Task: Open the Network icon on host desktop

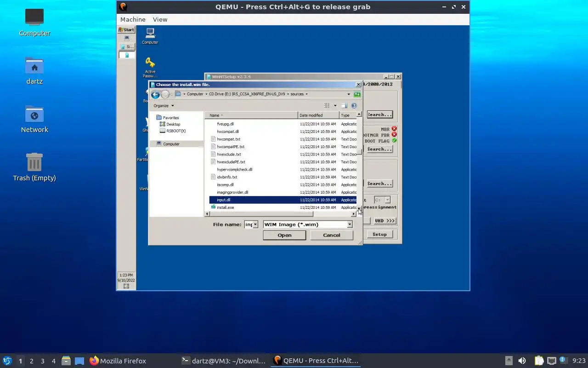Action: point(34,119)
